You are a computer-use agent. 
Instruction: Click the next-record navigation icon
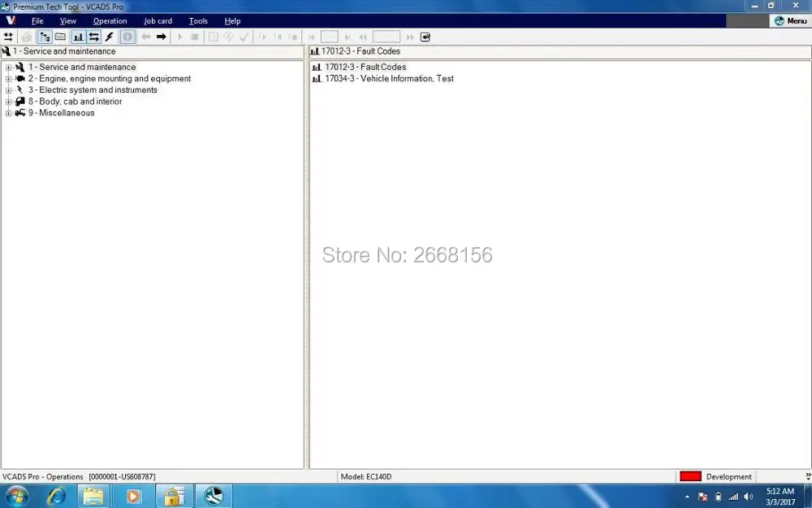pyautogui.click(x=348, y=37)
